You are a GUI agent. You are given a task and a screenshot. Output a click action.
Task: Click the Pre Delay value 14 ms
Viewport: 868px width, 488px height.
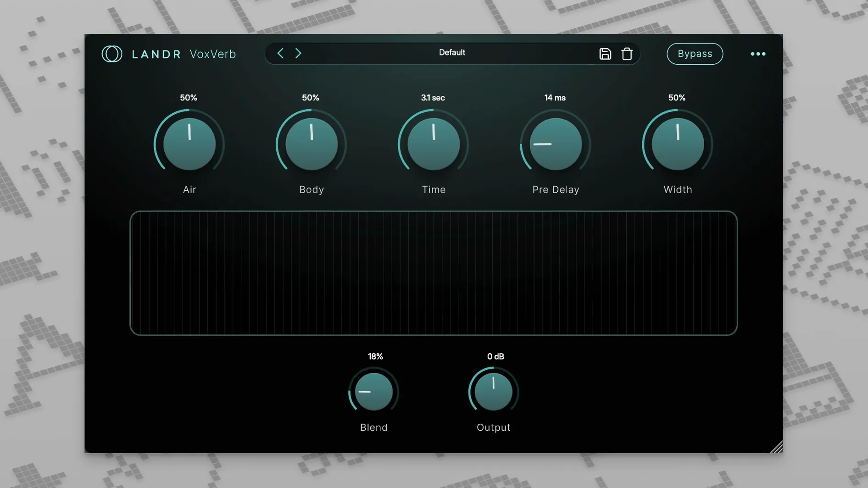click(555, 98)
